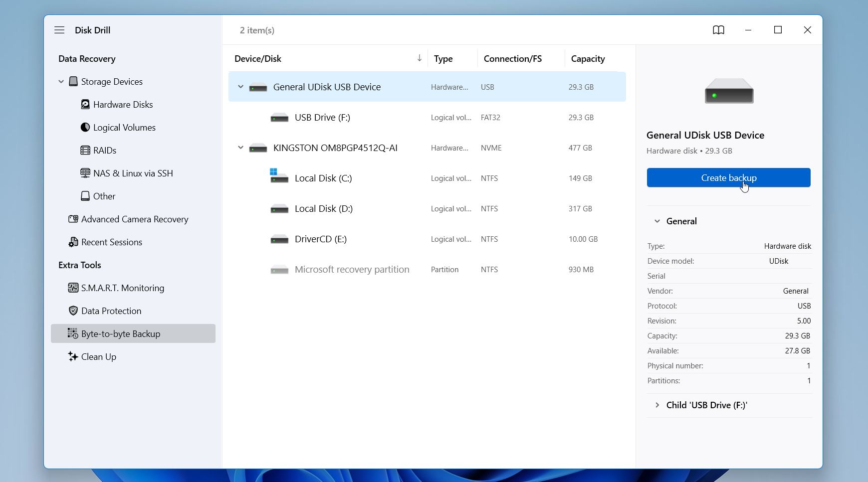
Task: Sort list by Device/Disk column arrow
Action: [420, 58]
